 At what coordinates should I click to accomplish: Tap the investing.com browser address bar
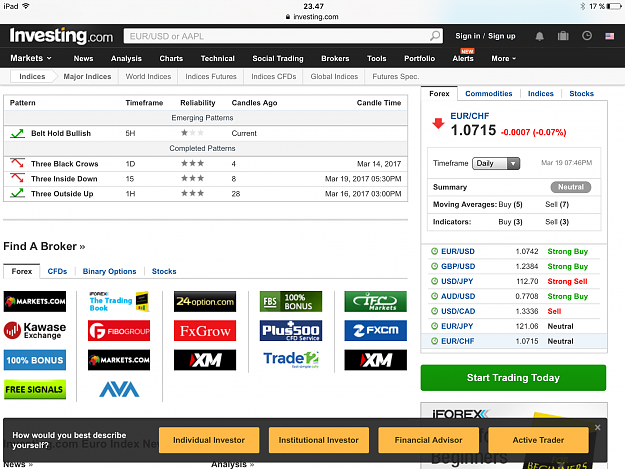click(x=312, y=17)
